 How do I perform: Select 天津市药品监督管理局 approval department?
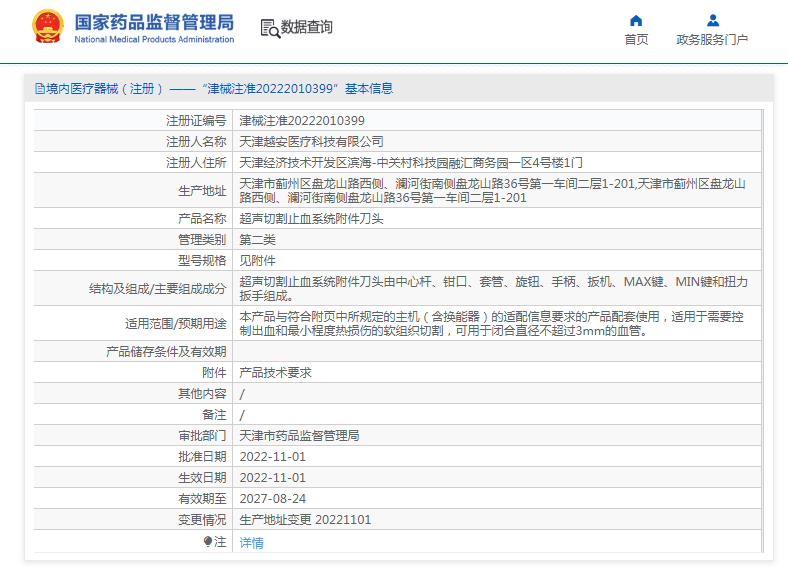(x=299, y=436)
